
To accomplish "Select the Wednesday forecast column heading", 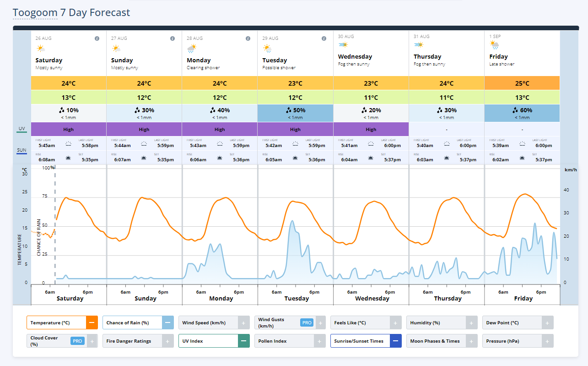I will (x=355, y=56).
